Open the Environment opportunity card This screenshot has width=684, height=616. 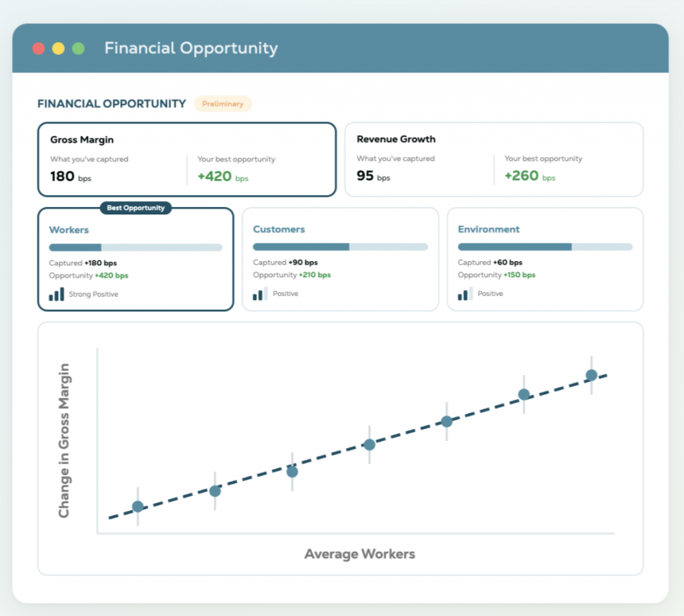click(545, 259)
